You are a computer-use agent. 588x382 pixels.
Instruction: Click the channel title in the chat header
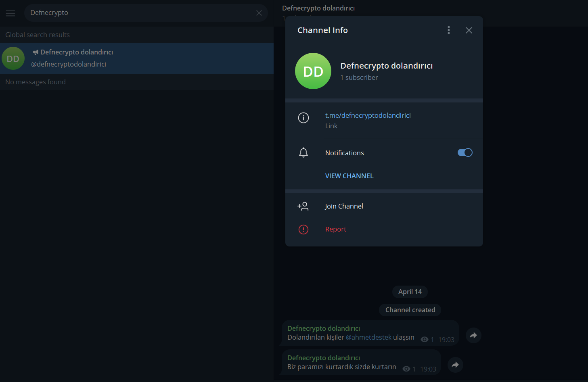point(318,8)
